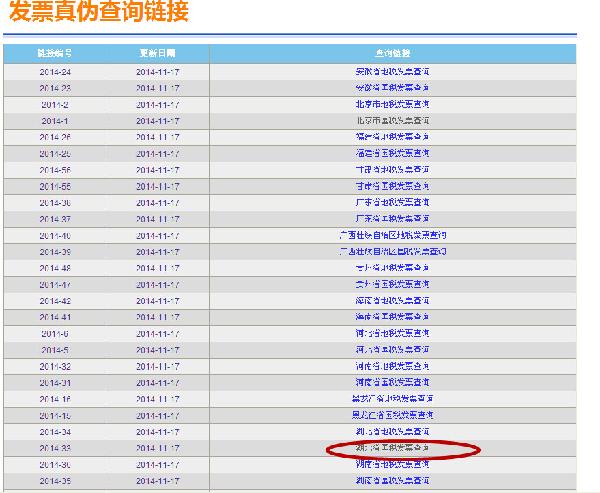
Task: Open the 北京市地税发票查询 link in row 2014-2
Action: (x=392, y=104)
